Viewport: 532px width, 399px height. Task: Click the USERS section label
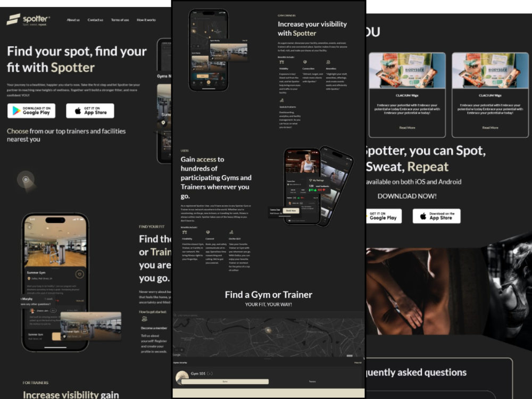point(185,151)
